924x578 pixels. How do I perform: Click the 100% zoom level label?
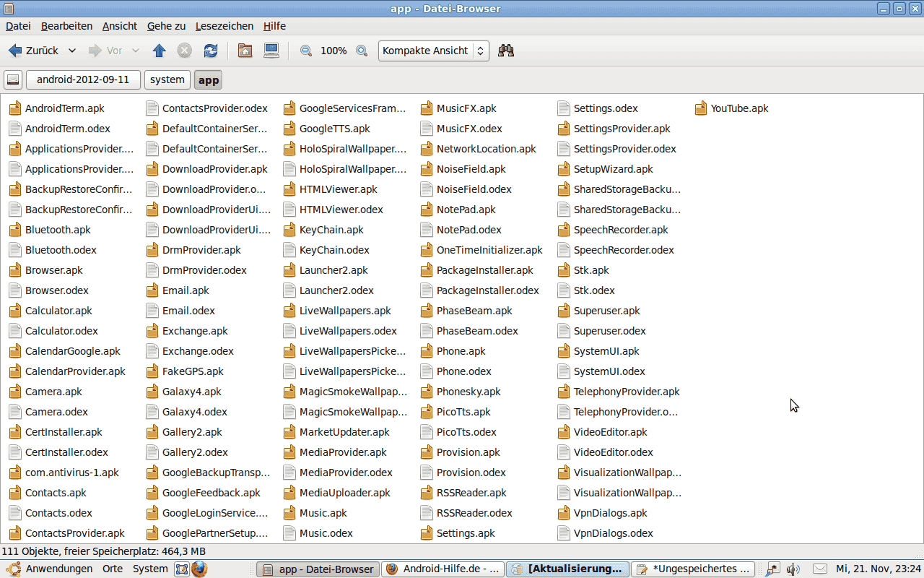tap(334, 51)
